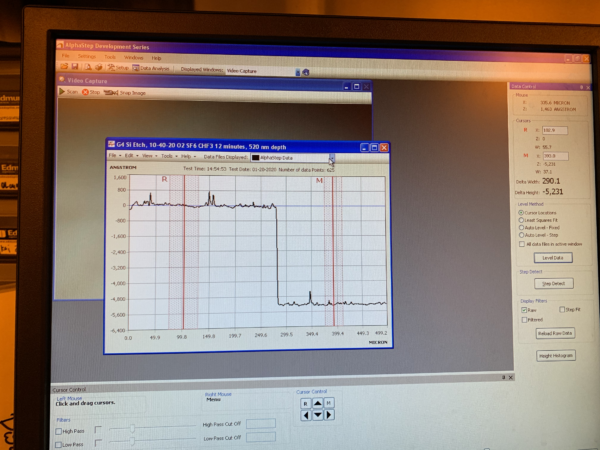Open the Data Analysis toolbar icon

coord(135,68)
